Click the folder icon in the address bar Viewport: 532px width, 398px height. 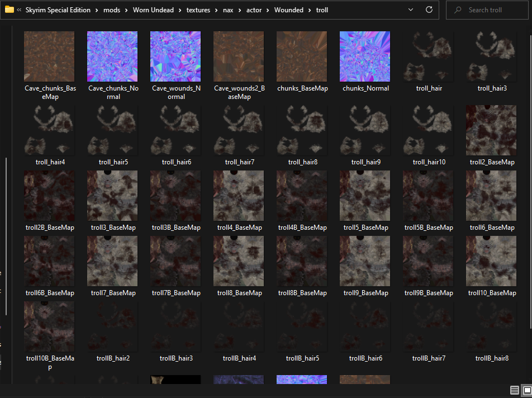click(9, 10)
